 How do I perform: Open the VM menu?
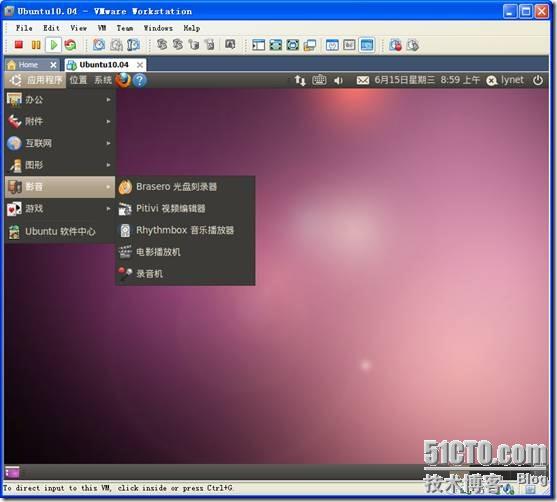click(102, 28)
